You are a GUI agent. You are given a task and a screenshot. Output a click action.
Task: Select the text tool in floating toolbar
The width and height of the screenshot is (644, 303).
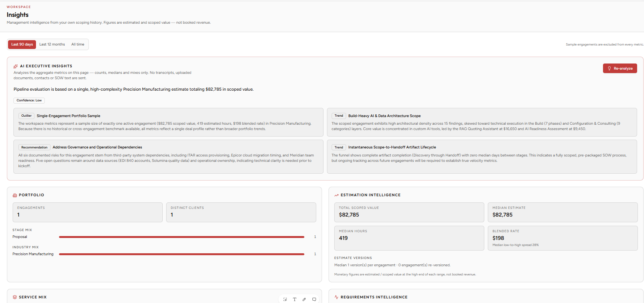294,300
